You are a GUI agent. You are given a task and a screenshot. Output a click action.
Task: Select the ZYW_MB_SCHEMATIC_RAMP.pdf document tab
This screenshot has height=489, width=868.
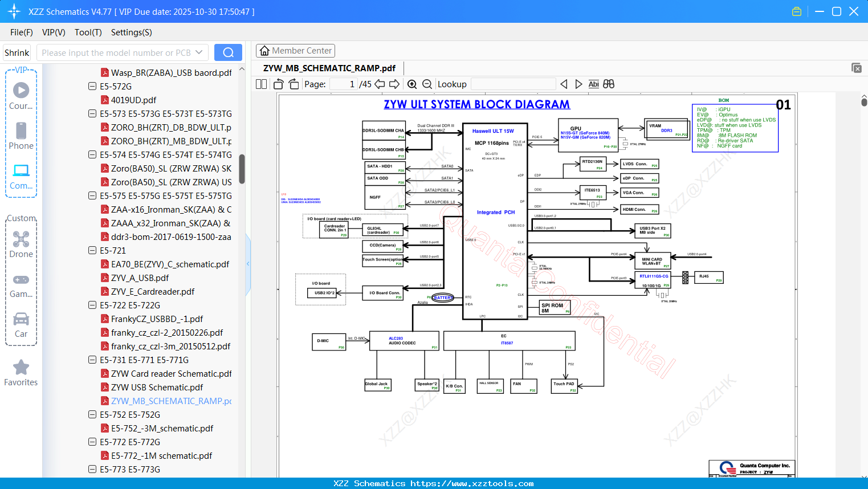click(329, 68)
